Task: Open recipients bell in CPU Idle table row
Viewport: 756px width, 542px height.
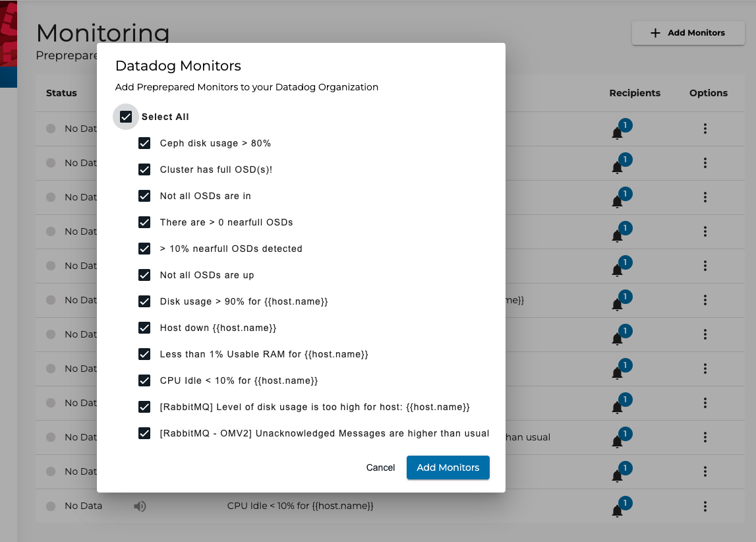Action: tap(621, 506)
